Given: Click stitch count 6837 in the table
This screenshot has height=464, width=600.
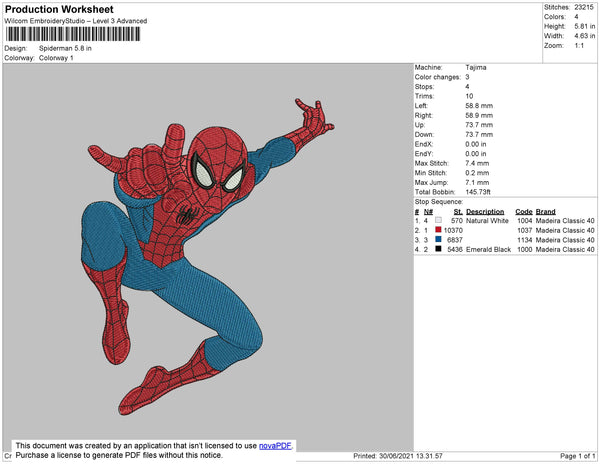Looking at the screenshot, I should [455, 240].
